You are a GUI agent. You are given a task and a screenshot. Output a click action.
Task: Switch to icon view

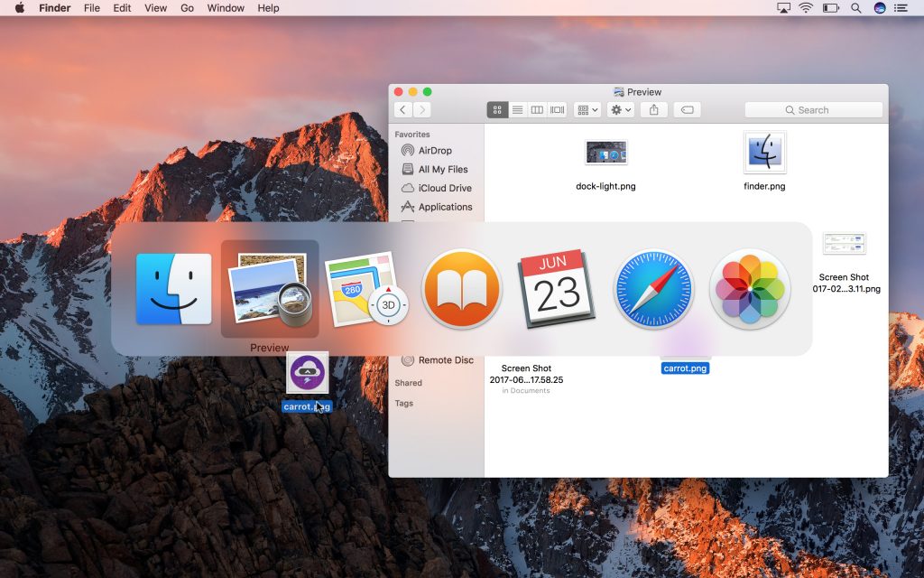(x=497, y=109)
